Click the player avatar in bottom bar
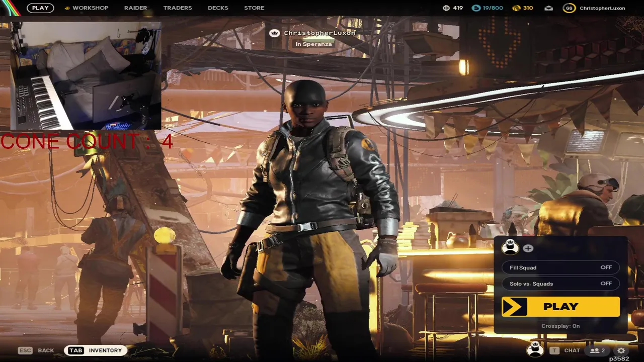Image resolution: width=644 pixels, height=362 pixels. (535, 349)
